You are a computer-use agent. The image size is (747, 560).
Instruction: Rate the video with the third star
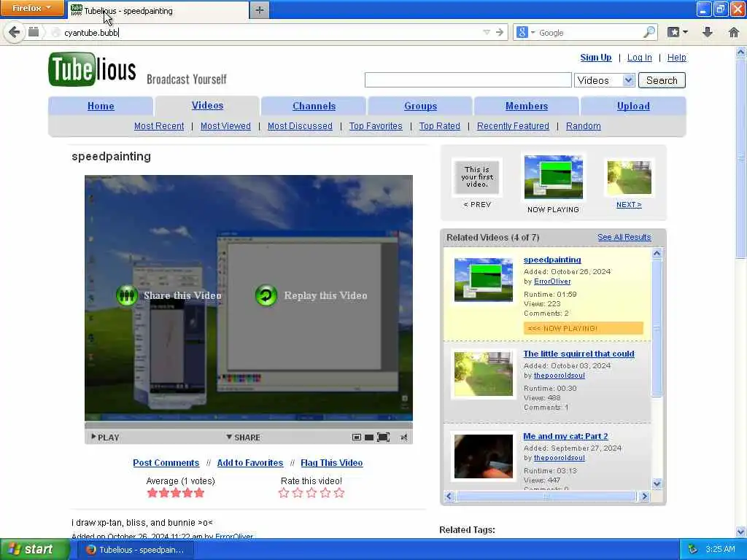tap(311, 493)
